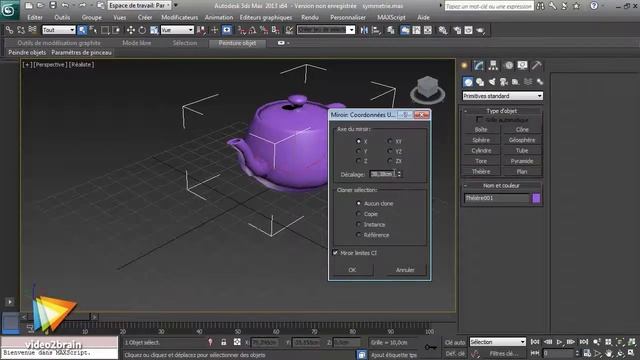640x360 pixels.
Task: Select Z mirror axis radio button
Action: (x=358, y=161)
